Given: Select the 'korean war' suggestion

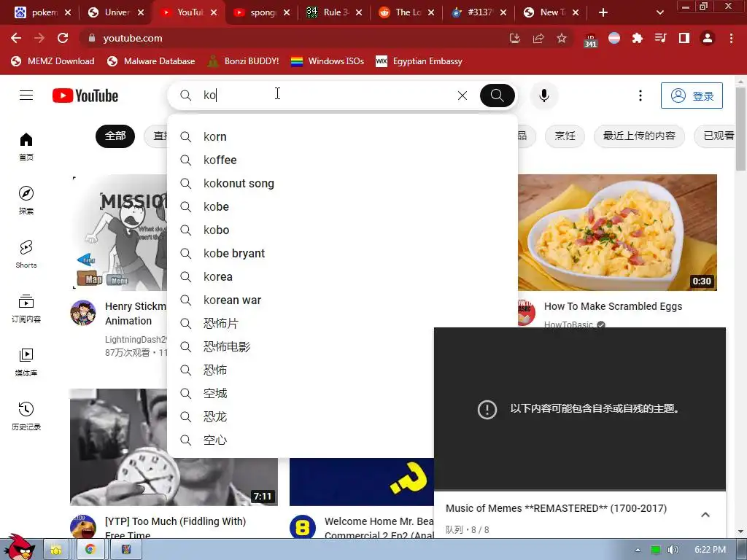Looking at the screenshot, I should click(343, 300).
